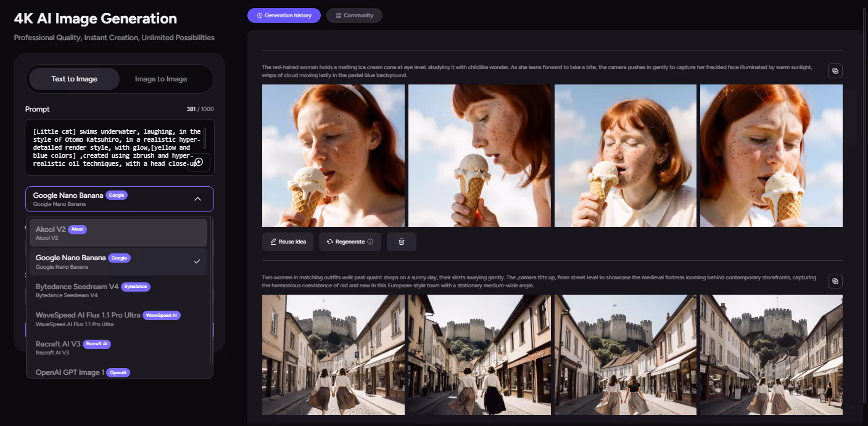Open fourth ice cream woman thumbnail
Image resolution: width=868 pixels, height=426 pixels.
pyautogui.click(x=771, y=155)
